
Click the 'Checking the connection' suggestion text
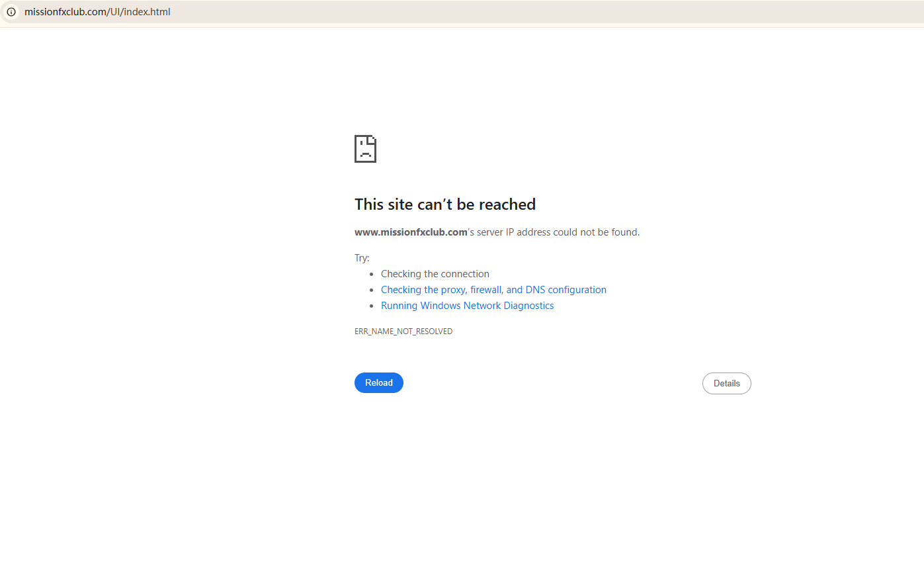coord(435,274)
